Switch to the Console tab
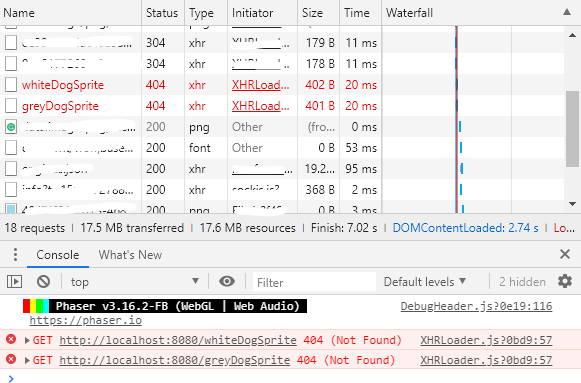581x383 pixels. 58,255
